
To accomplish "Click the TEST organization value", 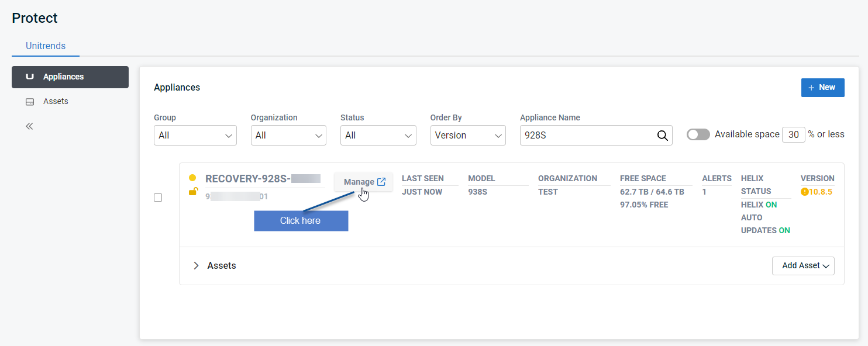I will pos(548,192).
